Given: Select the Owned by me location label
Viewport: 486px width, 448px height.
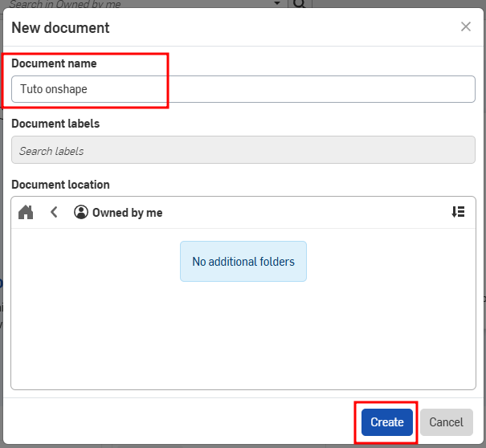Looking at the screenshot, I should pos(127,213).
